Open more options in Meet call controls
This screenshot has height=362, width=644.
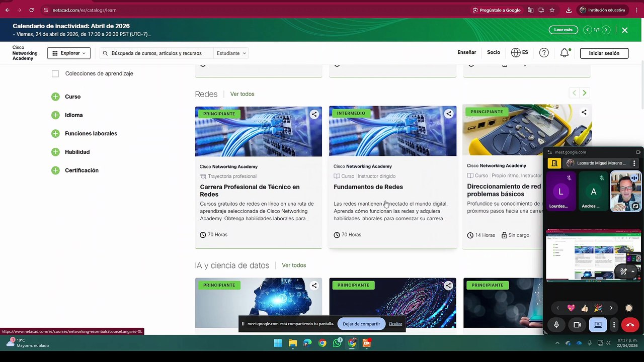(614, 325)
